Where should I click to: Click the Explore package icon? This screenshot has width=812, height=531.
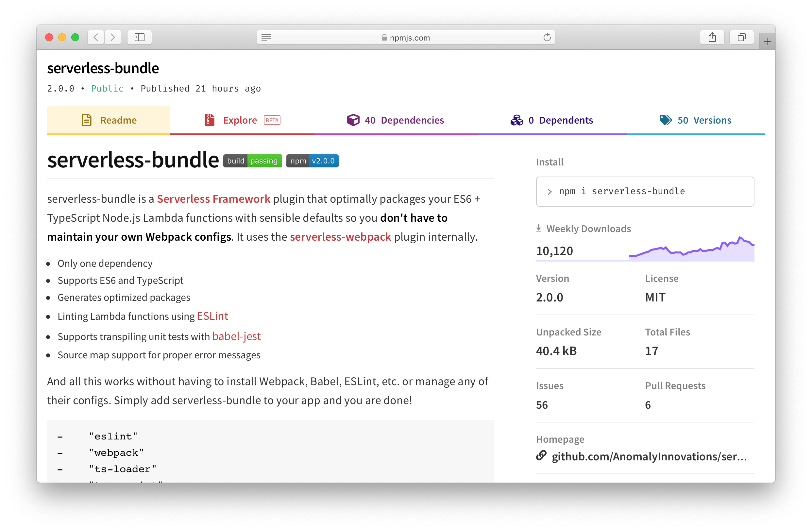point(209,120)
